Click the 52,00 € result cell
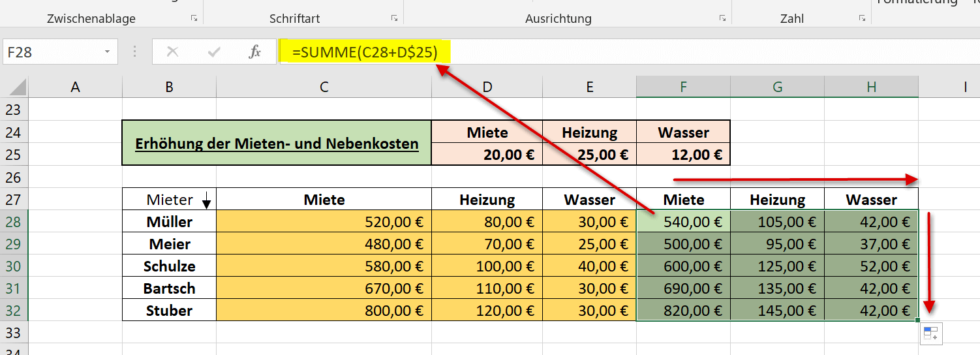The width and height of the screenshot is (980, 355). [x=871, y=266]
